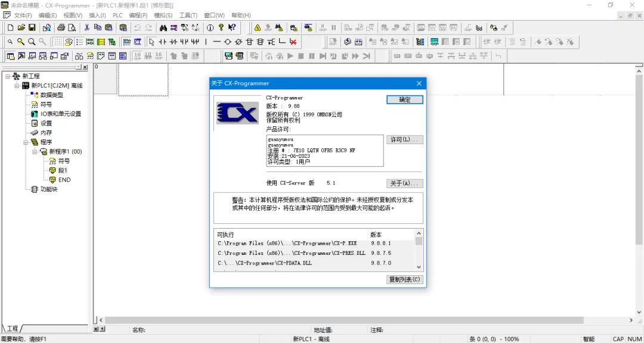The height and width of the screenshot is (343, 644).
Task: Click the About info circle icon
Action: pyautogui.click(x=210, y=27)
